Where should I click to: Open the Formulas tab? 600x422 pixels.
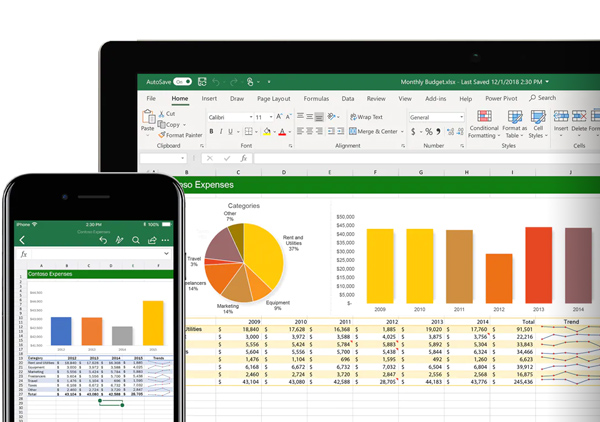[x=316, y=99]
